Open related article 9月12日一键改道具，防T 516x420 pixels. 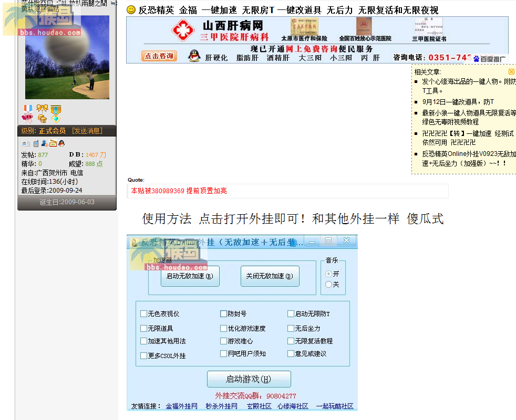click(458, 102)
